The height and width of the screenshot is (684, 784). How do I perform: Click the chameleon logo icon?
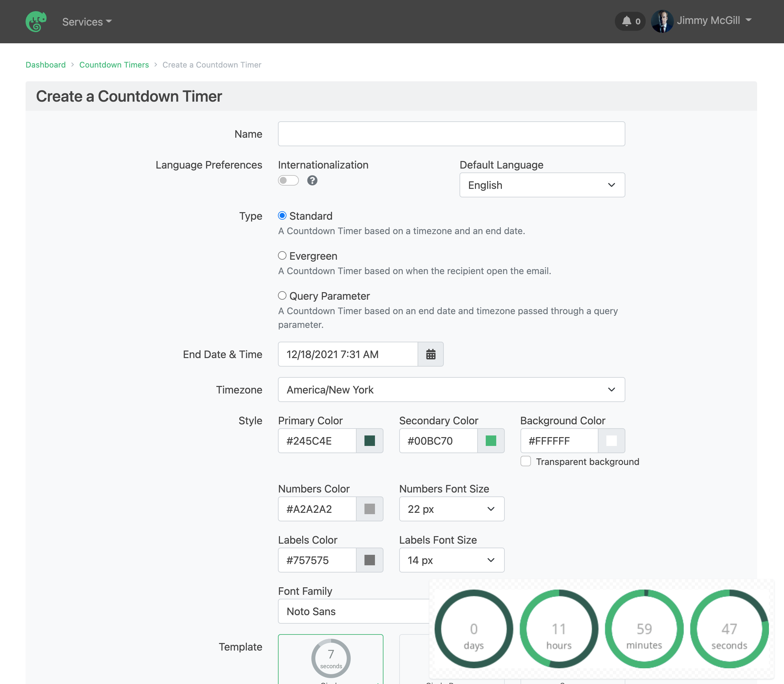pyautogui.click(x=36, y=21)
